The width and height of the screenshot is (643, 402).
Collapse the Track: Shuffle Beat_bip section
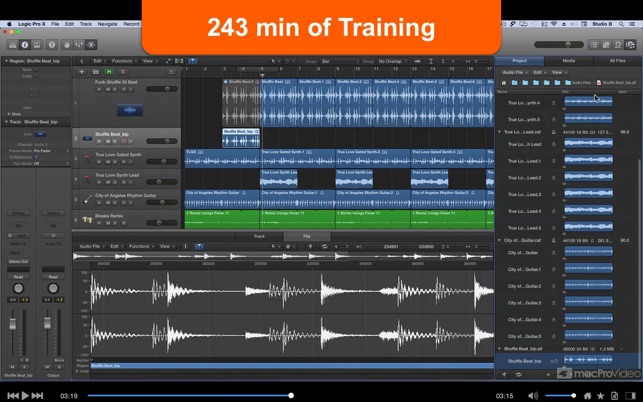[6, 122]
